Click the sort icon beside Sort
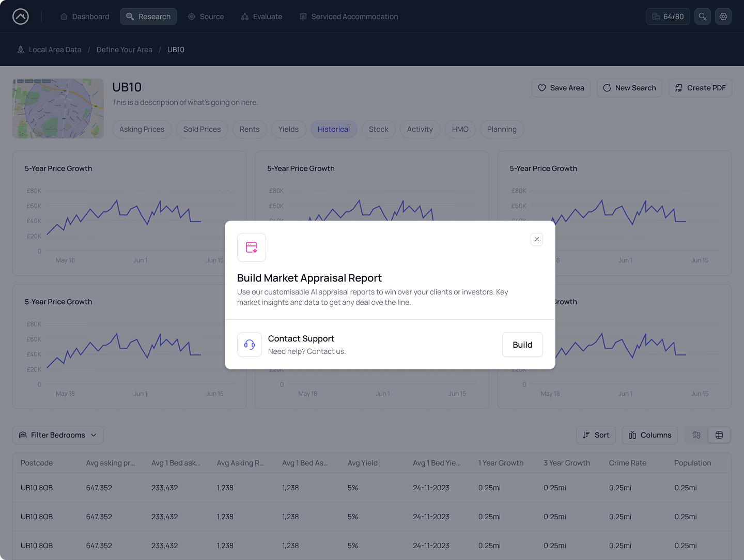 click(586, 435)
